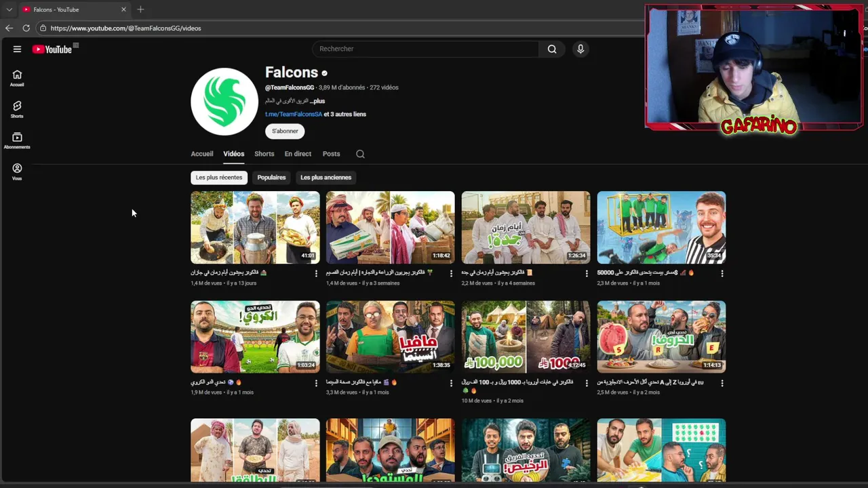Open options menu for 1:26:34 video
The height and width of the screenshot is (488, 868).
tap(587, 273)
